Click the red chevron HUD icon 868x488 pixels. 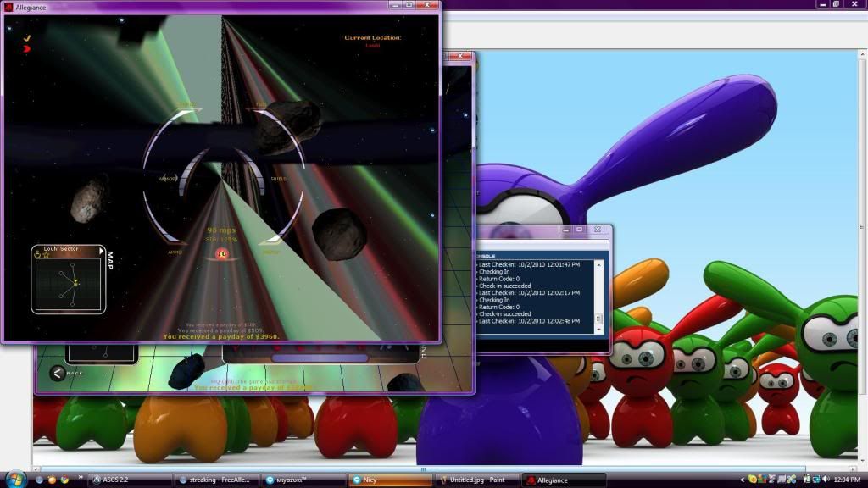coord(27,49)
